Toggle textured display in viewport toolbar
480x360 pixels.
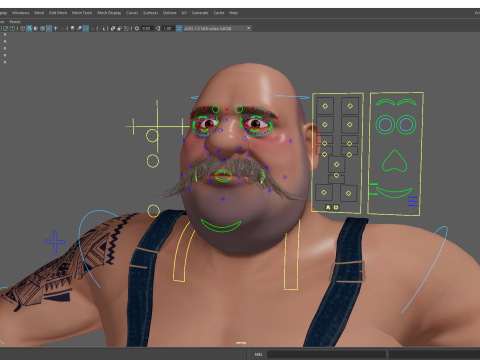pos(49,28)
